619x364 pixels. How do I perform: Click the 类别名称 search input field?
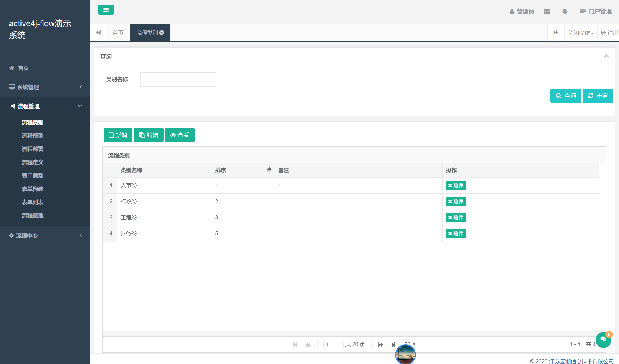pos(178,80)
